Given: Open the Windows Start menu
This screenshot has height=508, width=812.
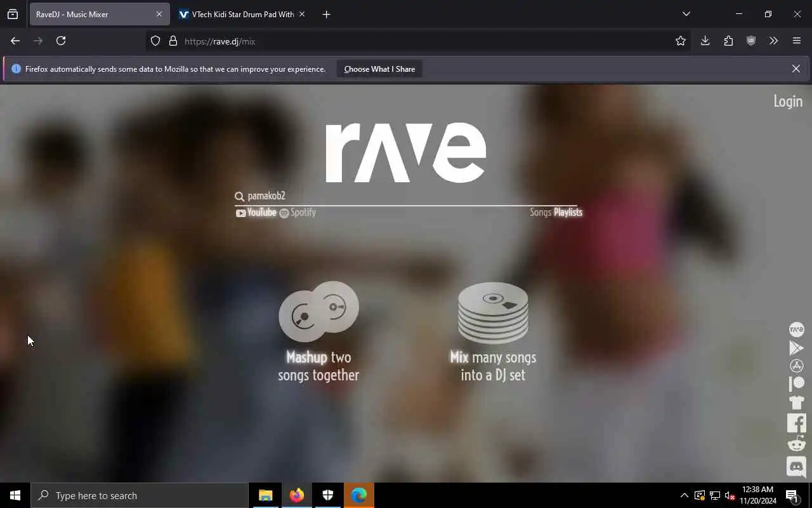Looking at the screenshot, I should pyautogui.click(x=15, y=495).
